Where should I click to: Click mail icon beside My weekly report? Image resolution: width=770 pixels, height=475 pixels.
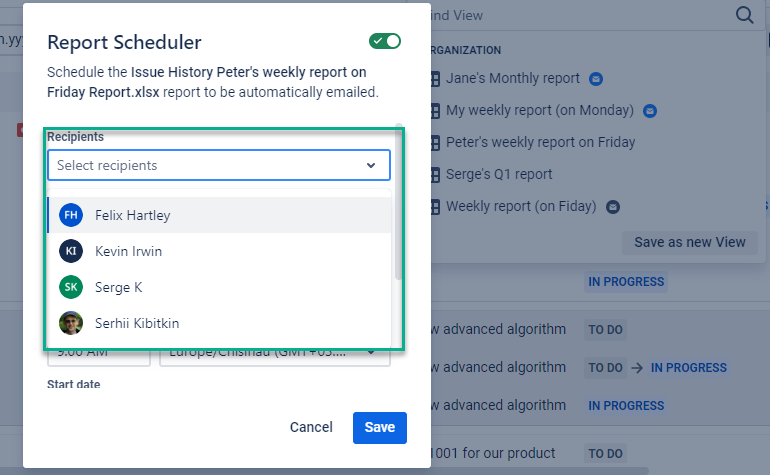[650, 110]
